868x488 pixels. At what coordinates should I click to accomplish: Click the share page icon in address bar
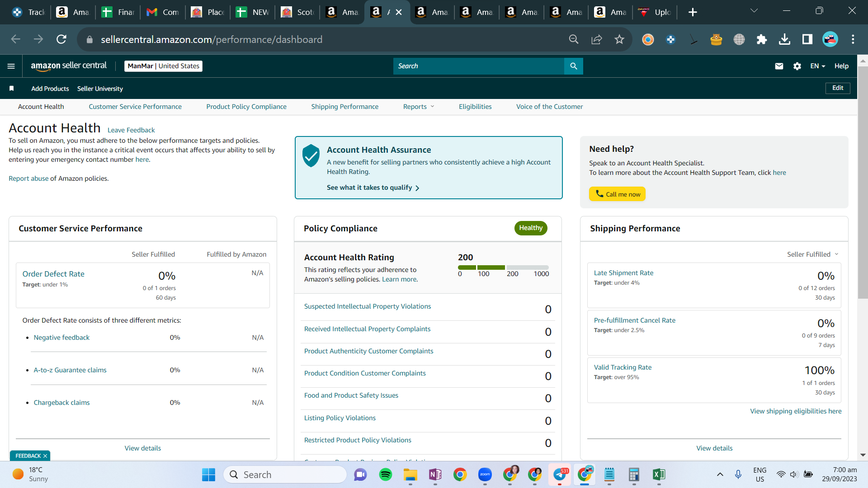(x=597, y=39)
